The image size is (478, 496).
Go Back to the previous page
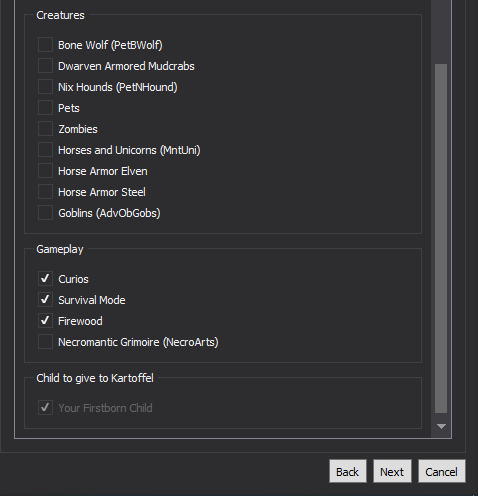[x=348, y=471]
